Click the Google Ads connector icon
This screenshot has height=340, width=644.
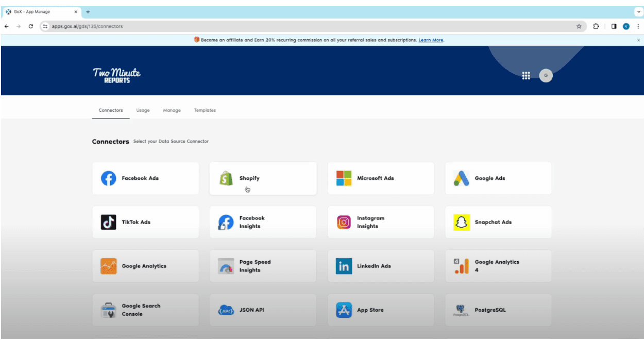point(461,178)
